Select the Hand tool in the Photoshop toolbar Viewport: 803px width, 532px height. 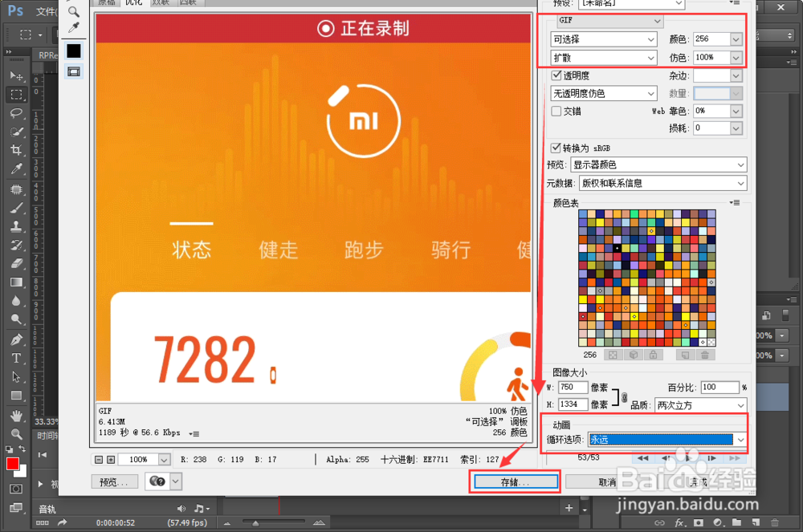(16, 416)
